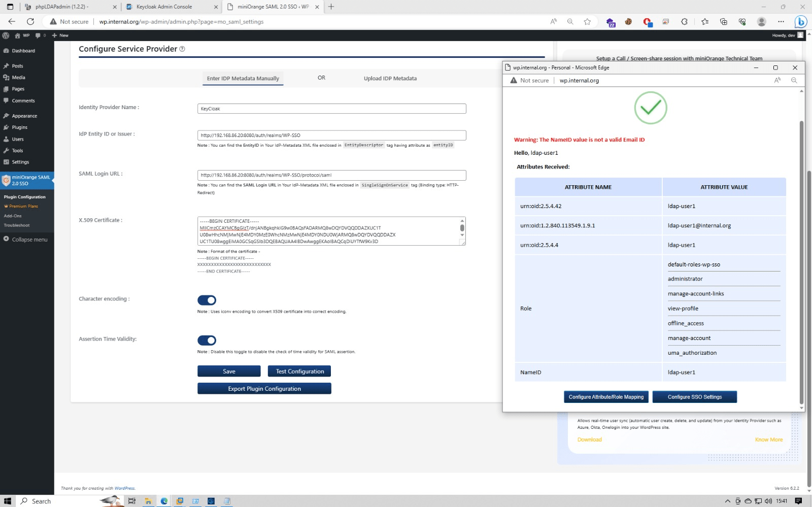812x507 pixels.
Task: Disable the Character encoding toggle
Action: [x=207, y=300]
